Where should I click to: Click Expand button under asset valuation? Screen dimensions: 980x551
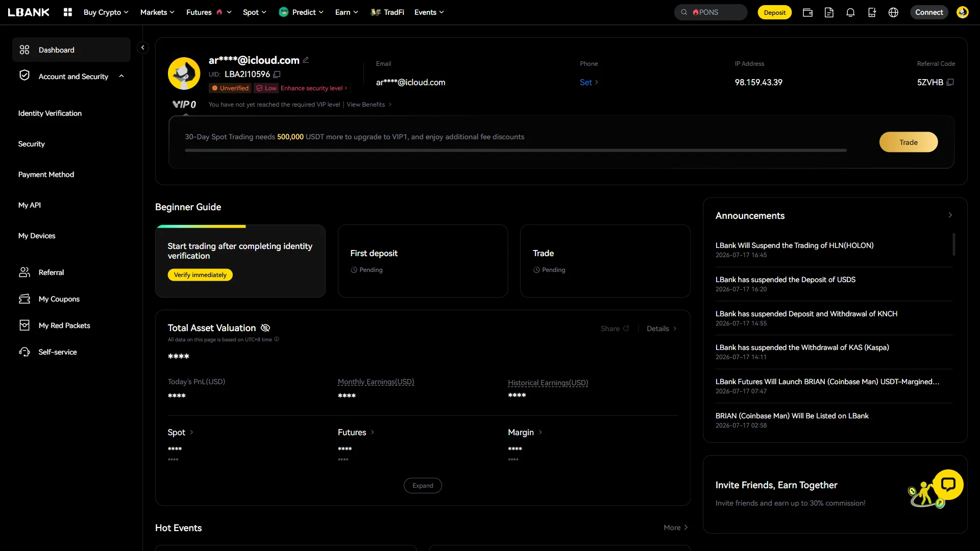point(423,486)
